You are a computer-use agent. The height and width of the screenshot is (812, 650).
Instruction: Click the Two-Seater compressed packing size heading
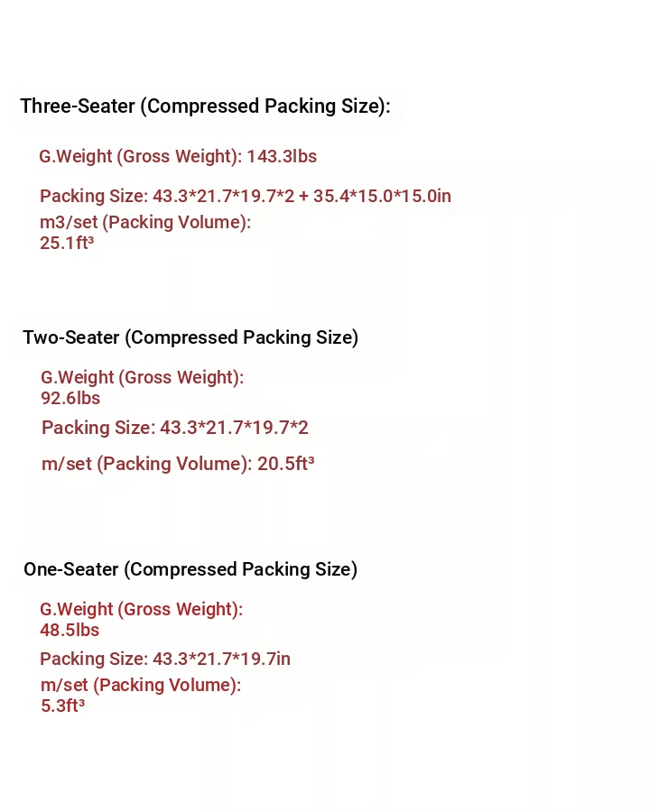point(190,337)
